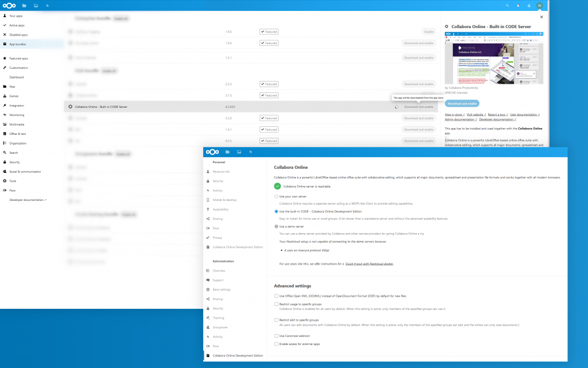
Task: Click Download and enable in details panel
Action: tap(462, 103)
